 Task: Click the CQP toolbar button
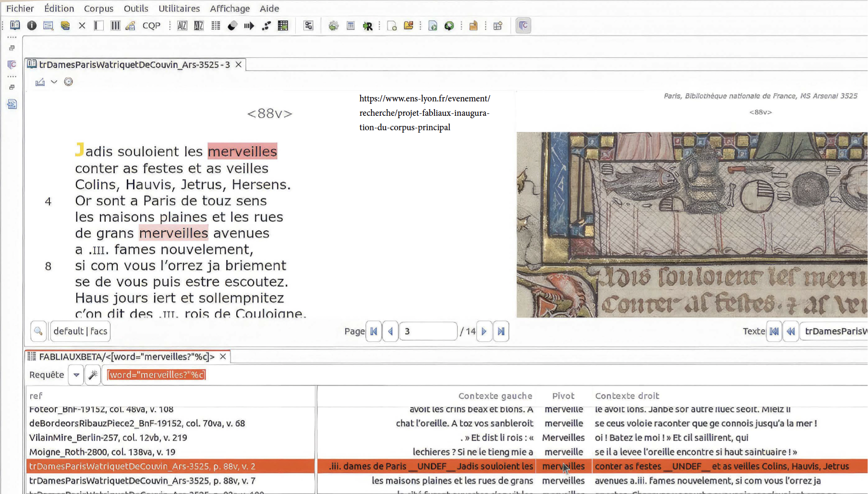(x=151, y=25)
